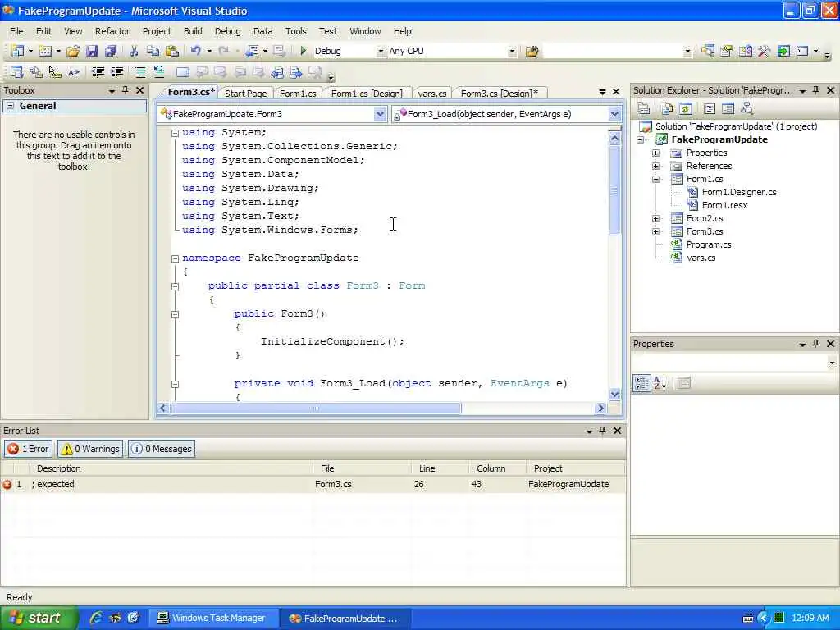This screenshot has height=630, width=840.
Task: Collapse the Form1.cs node
Action: (x=655, y=180)
